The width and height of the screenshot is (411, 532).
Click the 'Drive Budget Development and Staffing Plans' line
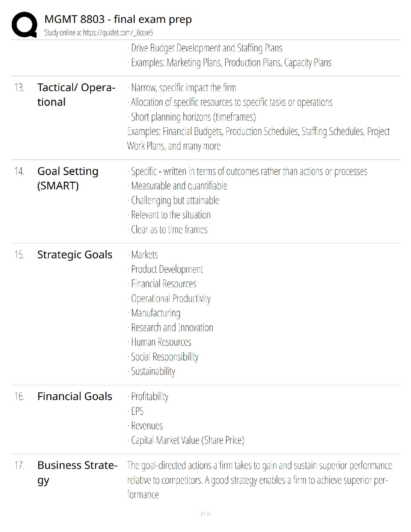pyautogui.click(x=205, y=48)
